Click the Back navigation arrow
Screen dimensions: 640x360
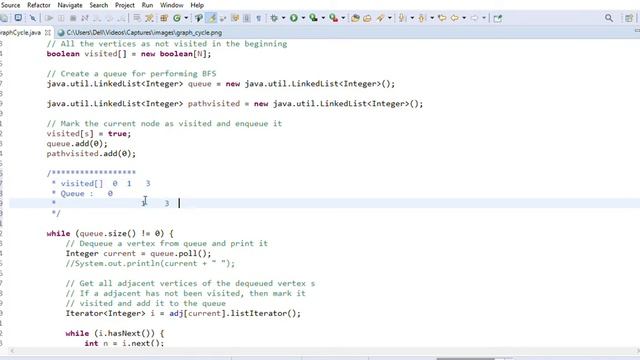454,18
